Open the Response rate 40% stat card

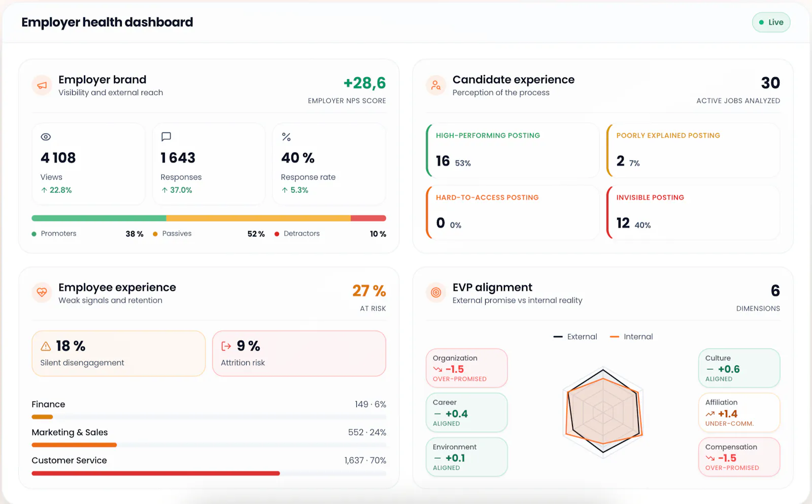point(329,164)
